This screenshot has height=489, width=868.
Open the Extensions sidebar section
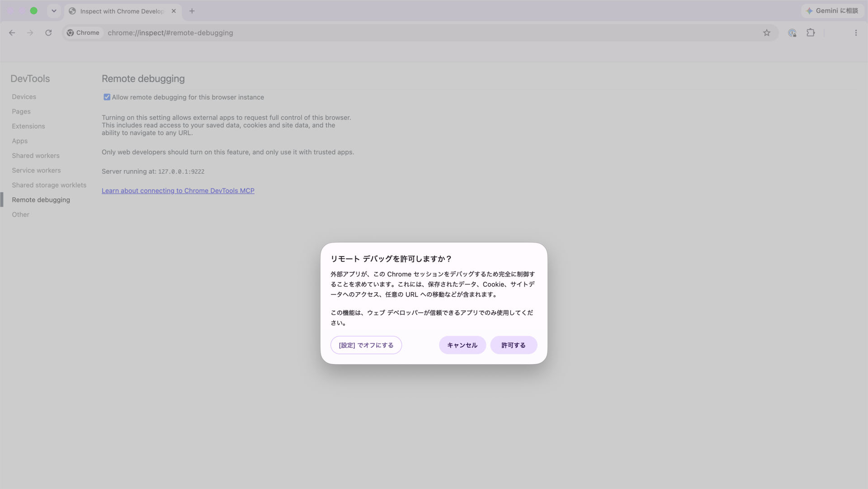pos(28,126)
